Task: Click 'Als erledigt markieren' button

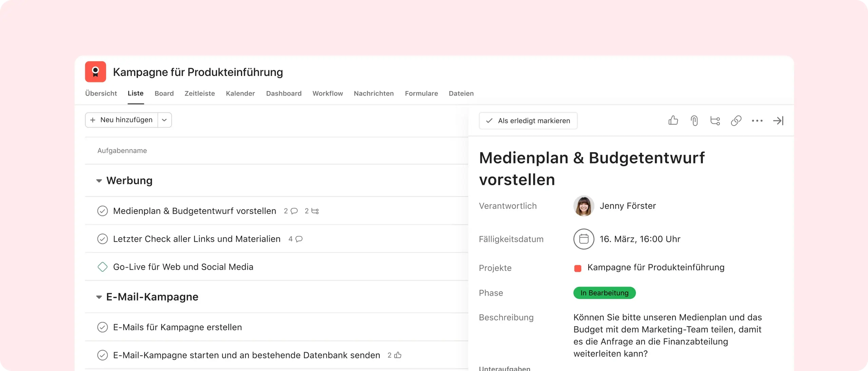Action: tap(528, 121)
